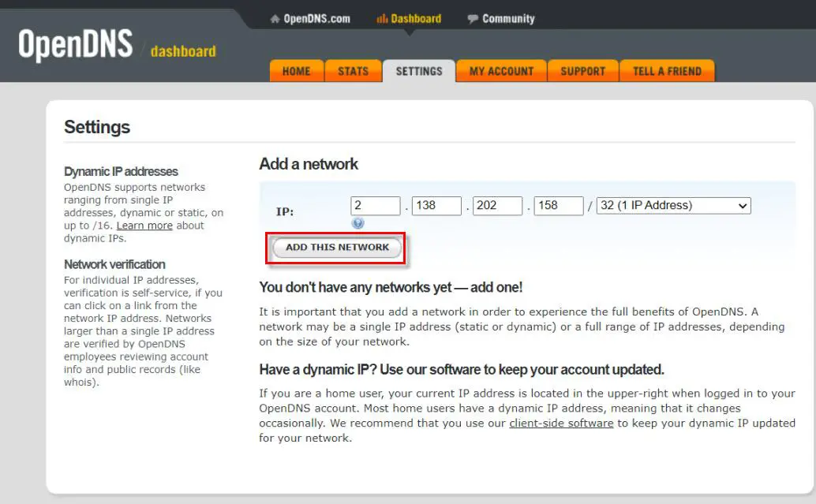Switch to the HOME tab

(297, 71)
